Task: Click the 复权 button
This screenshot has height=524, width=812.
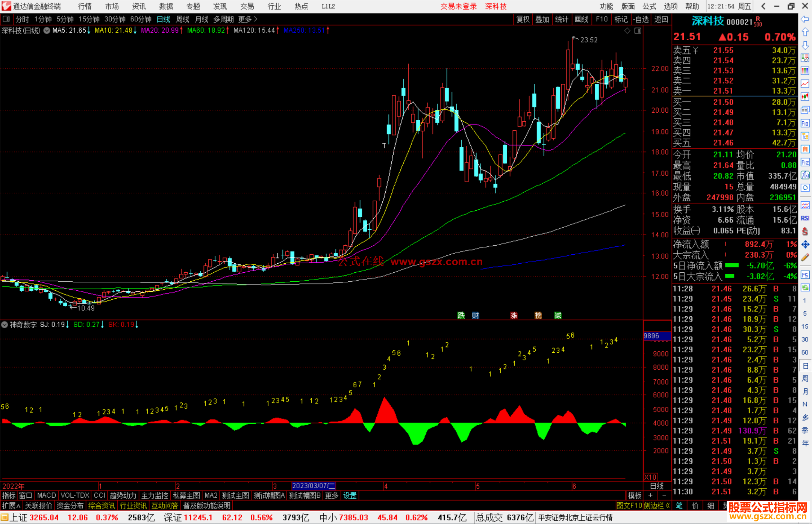Action: coord(523,19)
